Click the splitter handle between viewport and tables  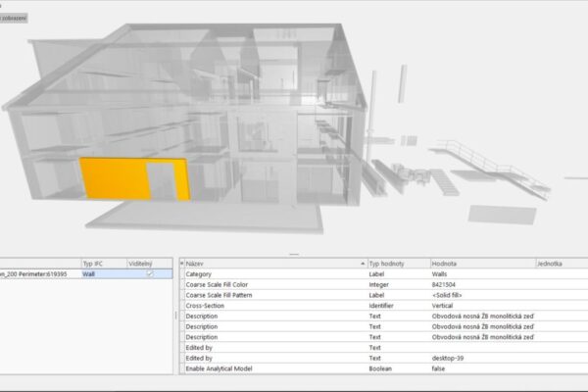(293, 254)
